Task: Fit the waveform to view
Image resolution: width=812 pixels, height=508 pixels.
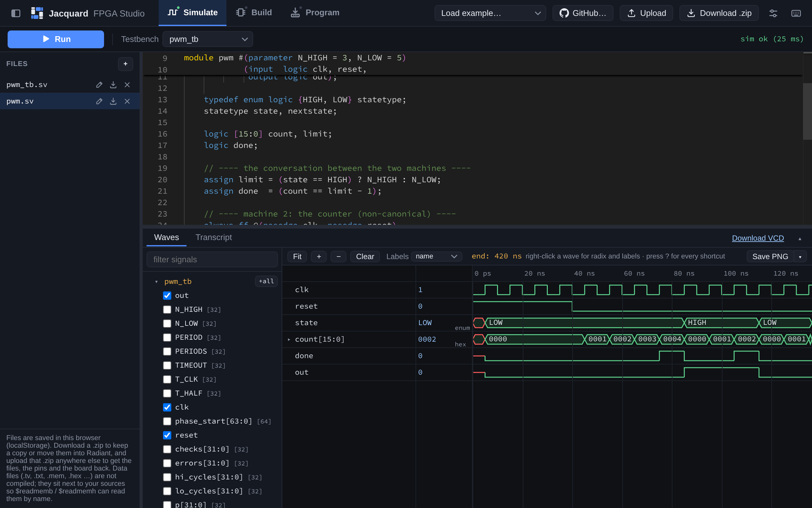Action: (x=297, y=256)
